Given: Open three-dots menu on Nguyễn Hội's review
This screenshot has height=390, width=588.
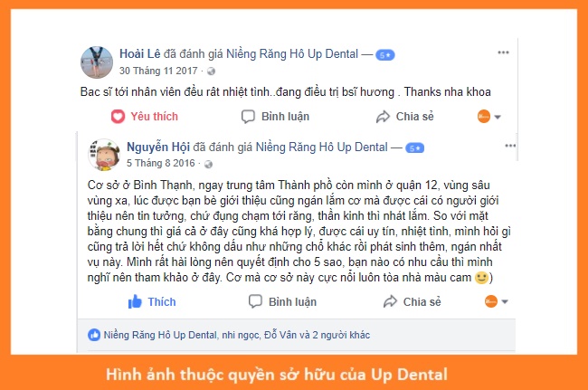Looking at the screenshot, I should [510, 146].
